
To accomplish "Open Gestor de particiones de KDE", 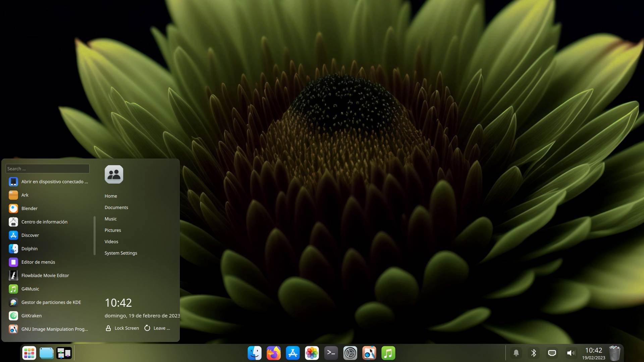I will [x=49, y=302].
